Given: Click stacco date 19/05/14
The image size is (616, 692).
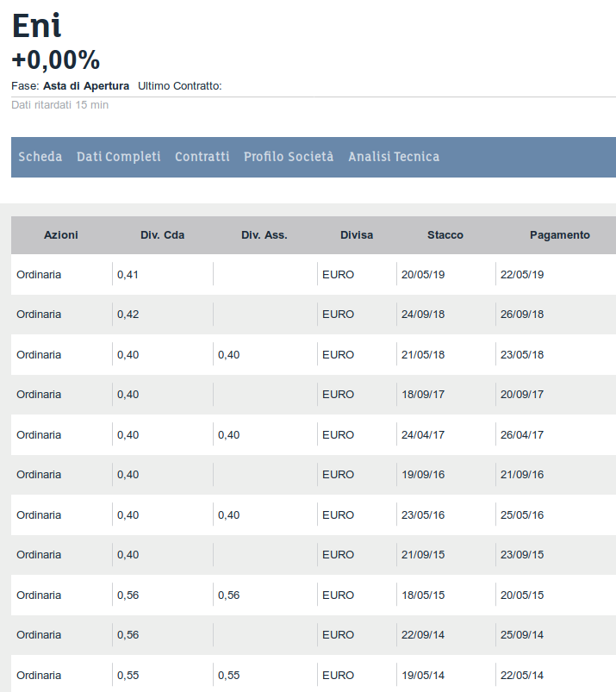Looking at the screenshot, I should [423, 676].
